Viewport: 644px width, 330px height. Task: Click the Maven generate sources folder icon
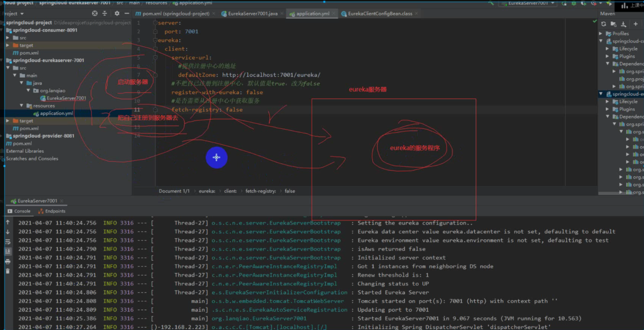coord(614,24)
